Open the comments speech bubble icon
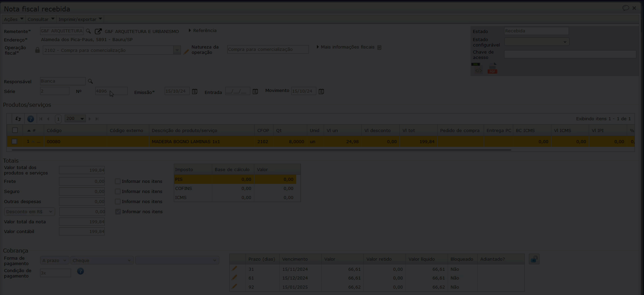Screen dimensions: 644x295 (x=625, y=8)
